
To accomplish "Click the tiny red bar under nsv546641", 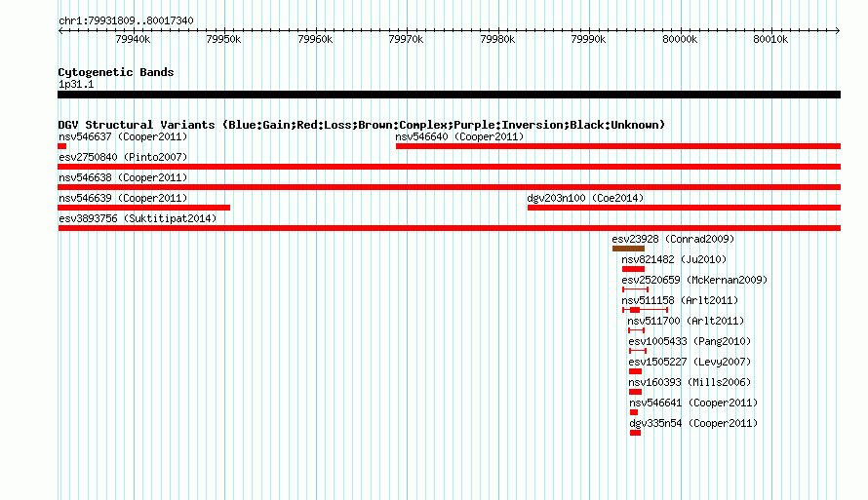I will pyautogui.click(x=634, y=412).
